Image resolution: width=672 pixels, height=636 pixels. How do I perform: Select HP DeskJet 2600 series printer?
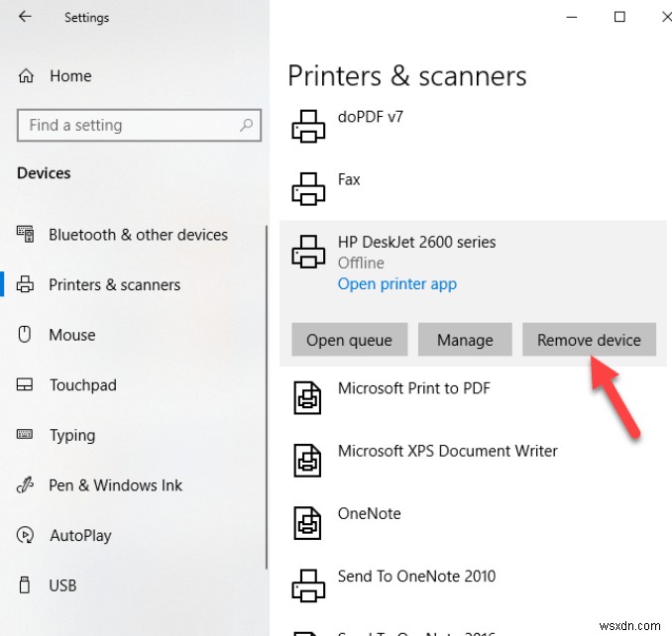click(x=416, y=242)
